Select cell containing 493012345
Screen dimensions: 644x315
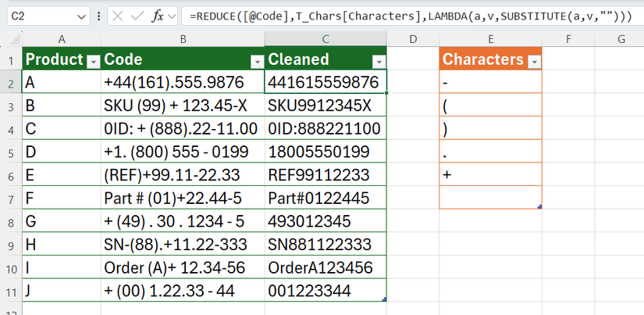[326, 221]
